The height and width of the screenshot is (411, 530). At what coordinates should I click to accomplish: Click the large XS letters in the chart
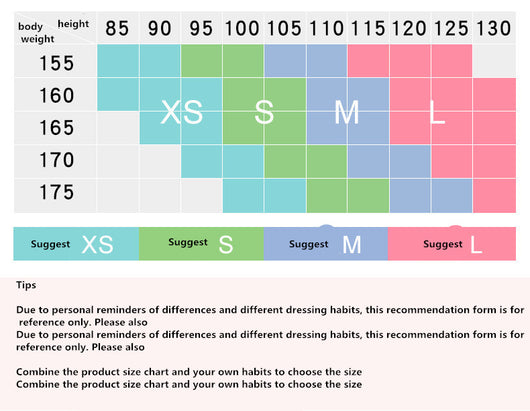point(182,112)
